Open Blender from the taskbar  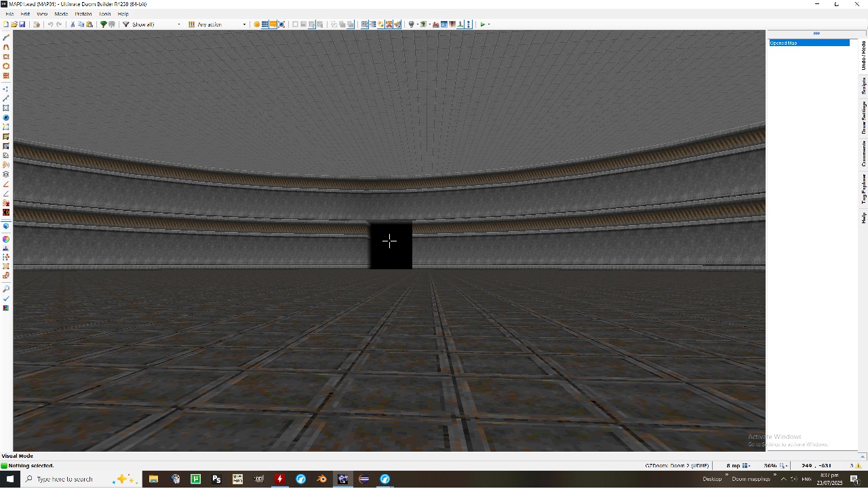click(x=321, y=479)
